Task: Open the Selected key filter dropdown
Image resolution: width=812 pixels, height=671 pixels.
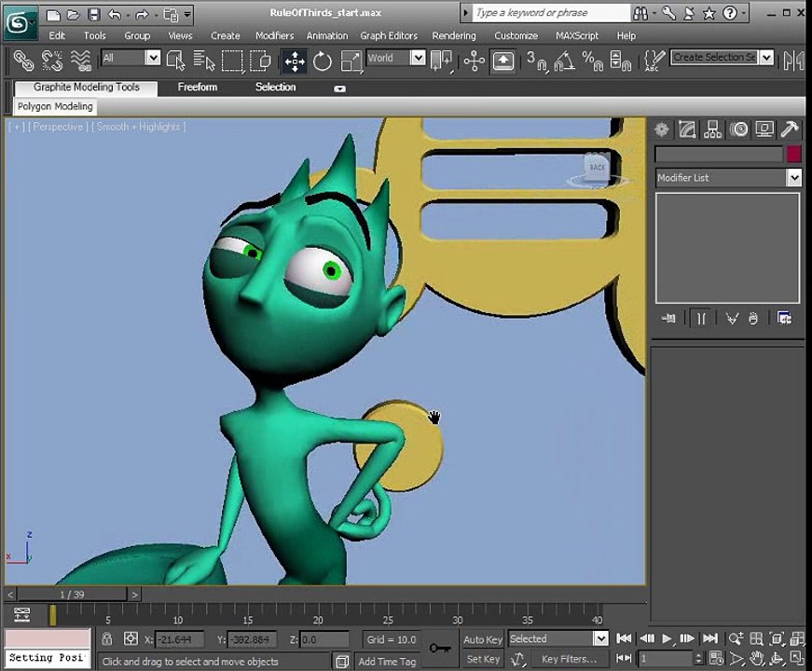Action: point(600,638)
